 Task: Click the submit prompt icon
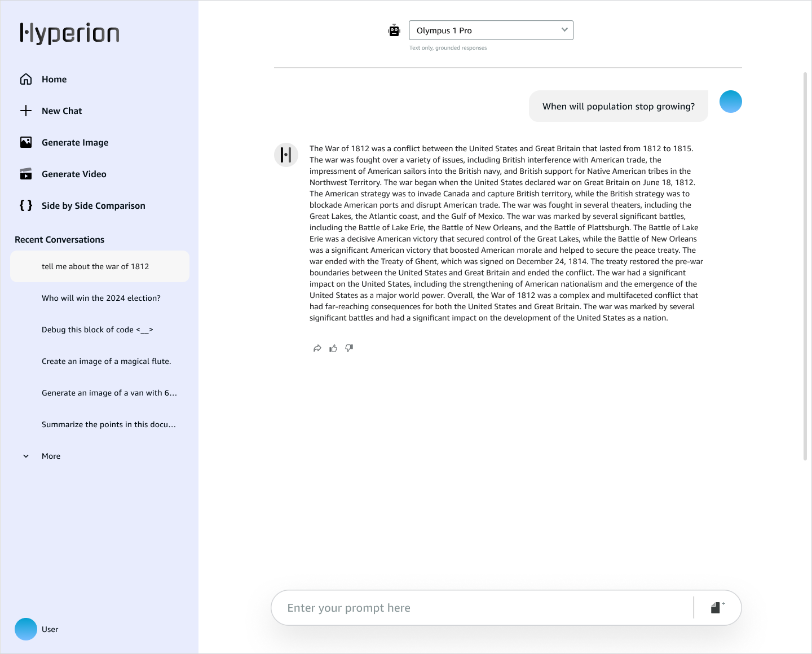click(x=717, y=608)
